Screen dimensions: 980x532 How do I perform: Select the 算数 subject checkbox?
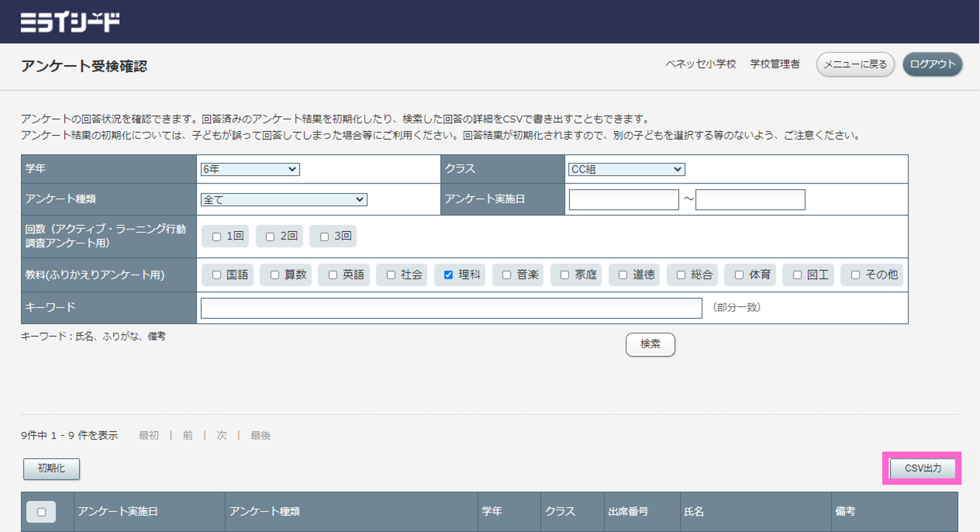coord(275,275)
